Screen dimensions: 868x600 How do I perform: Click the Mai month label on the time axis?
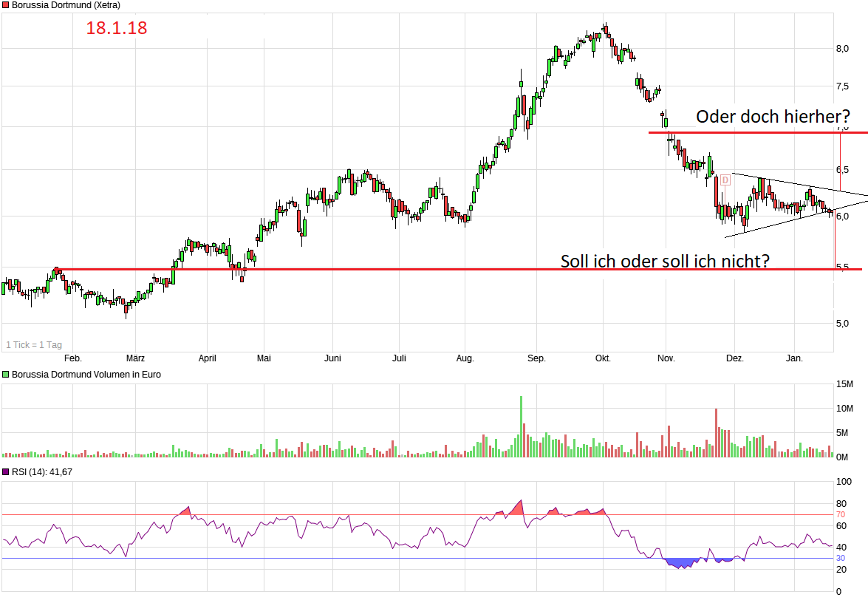pos(264,358)
